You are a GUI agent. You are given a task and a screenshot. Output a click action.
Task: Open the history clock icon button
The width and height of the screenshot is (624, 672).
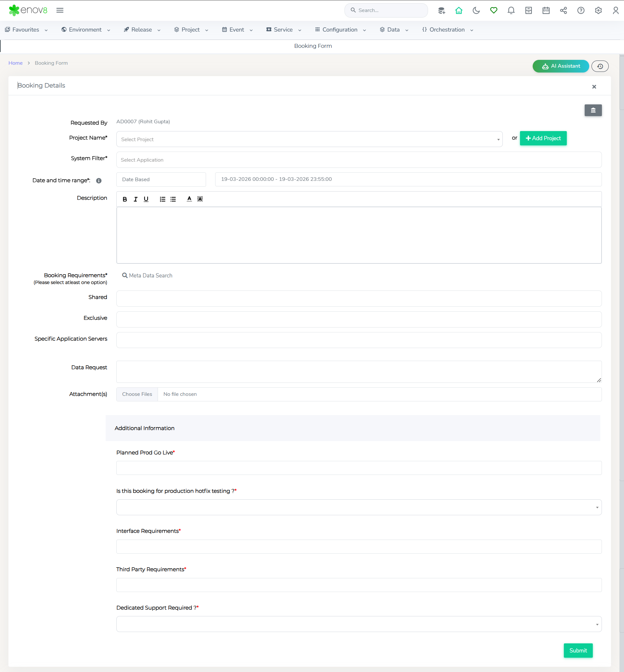(x=600, y=66)
